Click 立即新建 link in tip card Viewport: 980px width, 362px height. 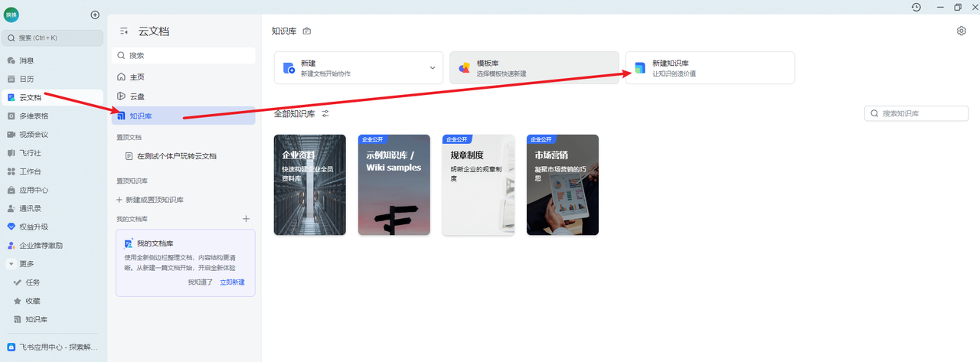[x=232, y=282]
